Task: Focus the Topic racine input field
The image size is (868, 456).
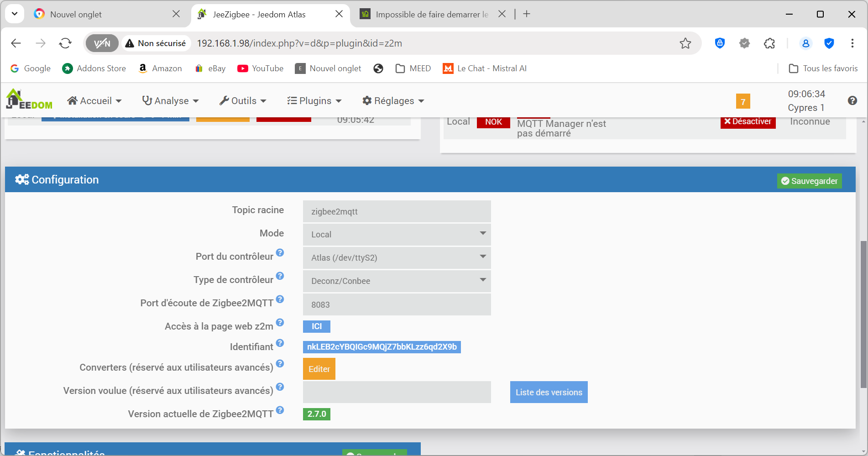Action: coord(397,211)
